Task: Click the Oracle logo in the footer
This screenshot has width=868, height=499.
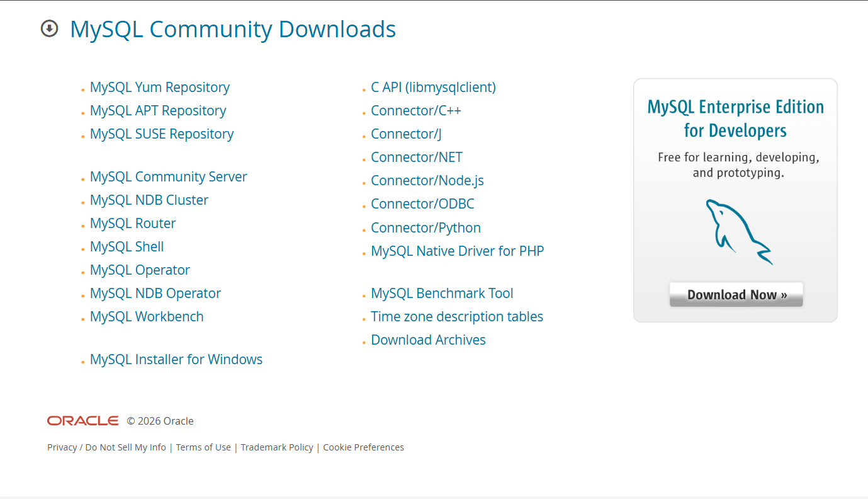Action: 83,421
